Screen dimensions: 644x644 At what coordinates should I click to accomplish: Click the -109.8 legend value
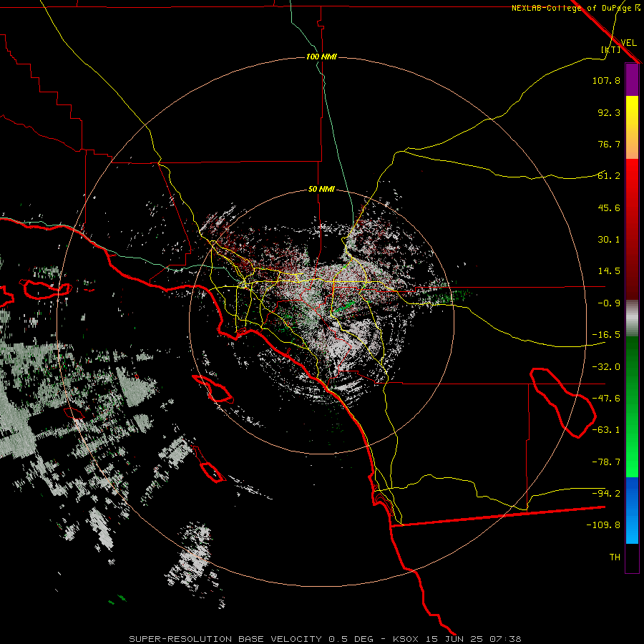click(603, 525)
